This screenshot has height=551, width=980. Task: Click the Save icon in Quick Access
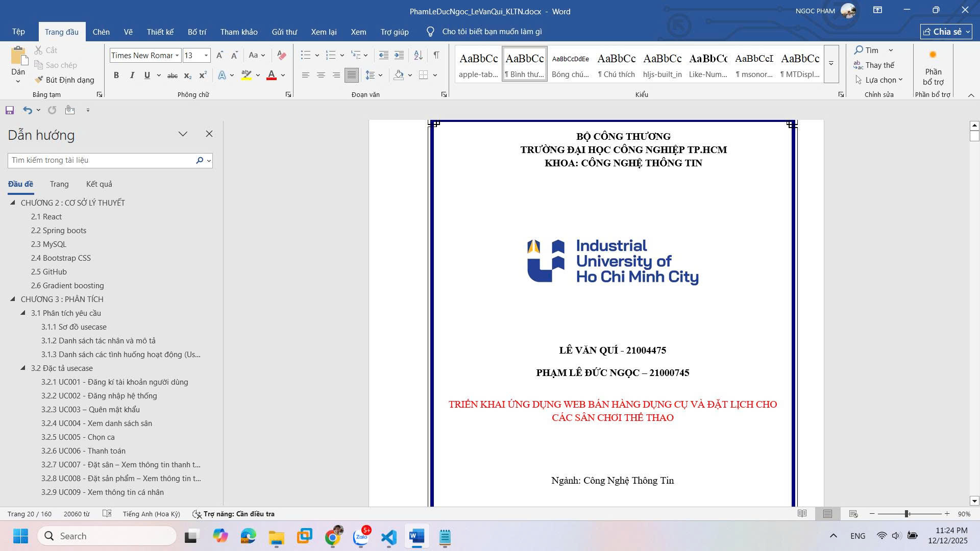[10, 110]
